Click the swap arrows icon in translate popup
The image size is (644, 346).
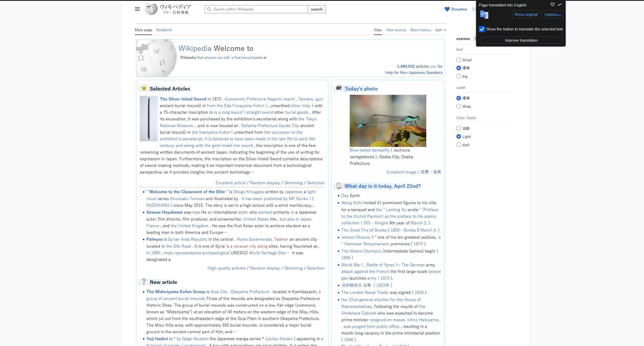(x=560, y=5)
